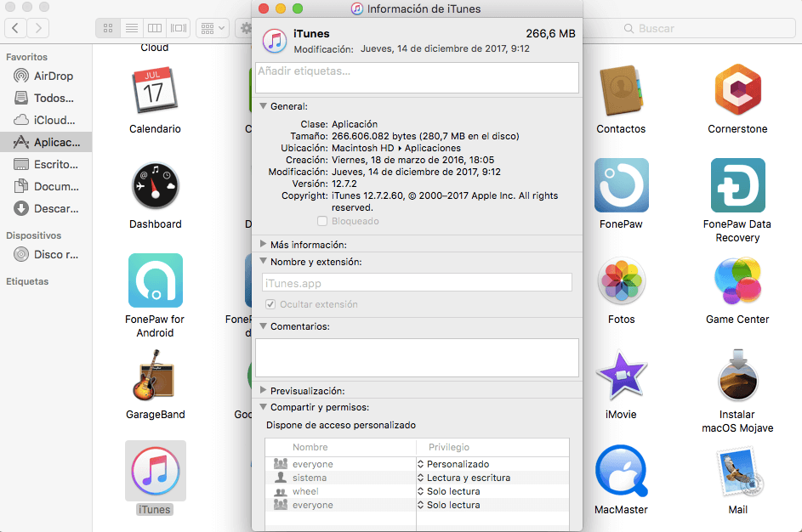Open the iMovie app icon
This screenshot has width=802, height=532.
(x=621, y=376)
